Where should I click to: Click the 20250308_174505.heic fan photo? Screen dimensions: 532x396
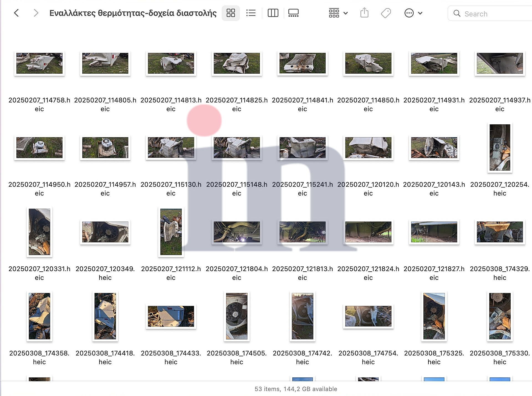pos(237,316)
